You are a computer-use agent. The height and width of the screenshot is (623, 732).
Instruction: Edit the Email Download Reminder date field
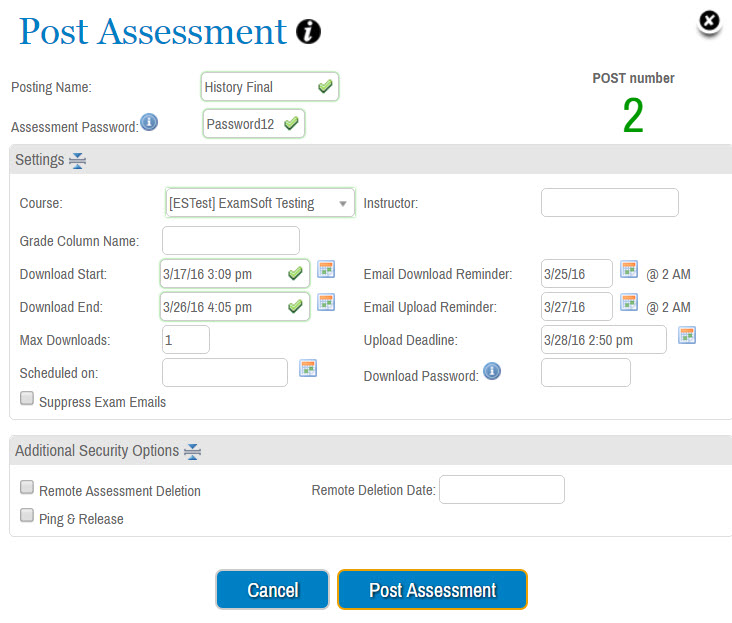[x=577, y=273]
